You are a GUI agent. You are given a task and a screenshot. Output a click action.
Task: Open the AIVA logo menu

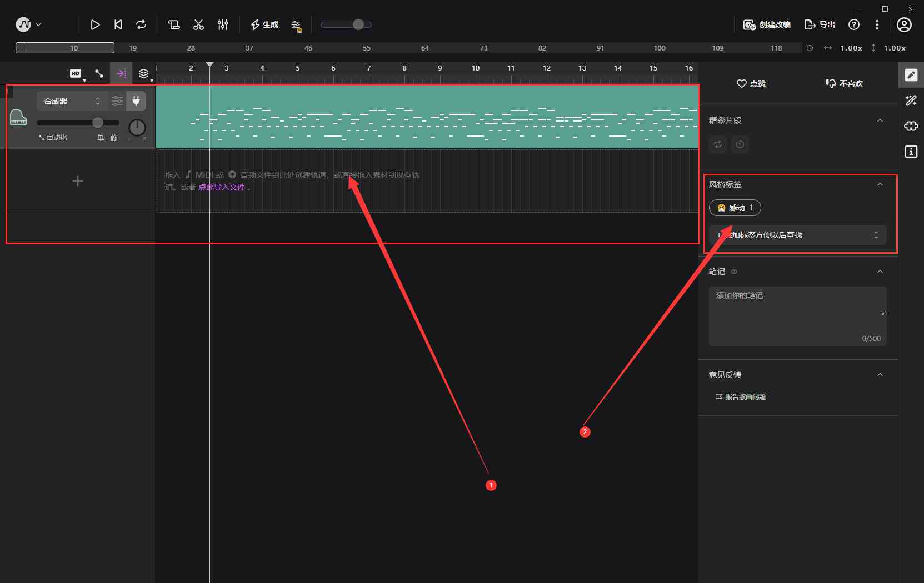point(28,24)
